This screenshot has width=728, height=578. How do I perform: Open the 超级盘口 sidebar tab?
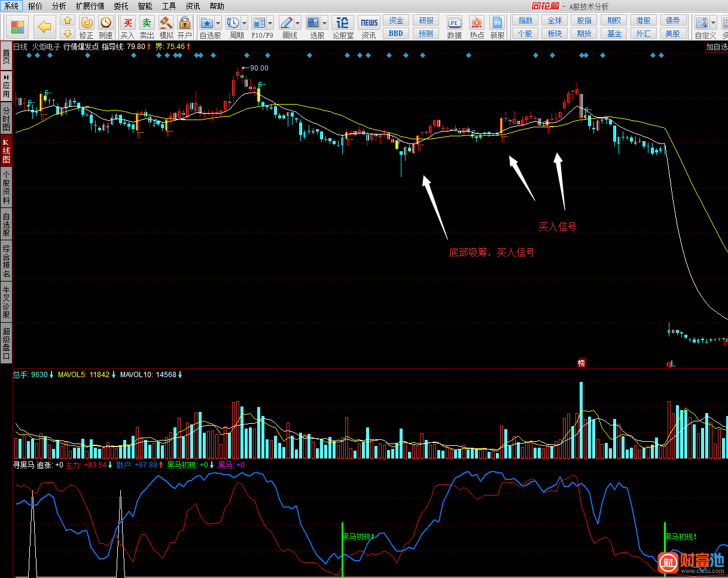6,342
